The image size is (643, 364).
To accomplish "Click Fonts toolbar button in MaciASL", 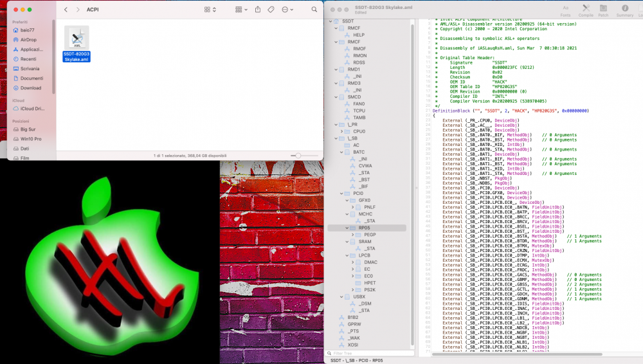I will pos(565,11).
